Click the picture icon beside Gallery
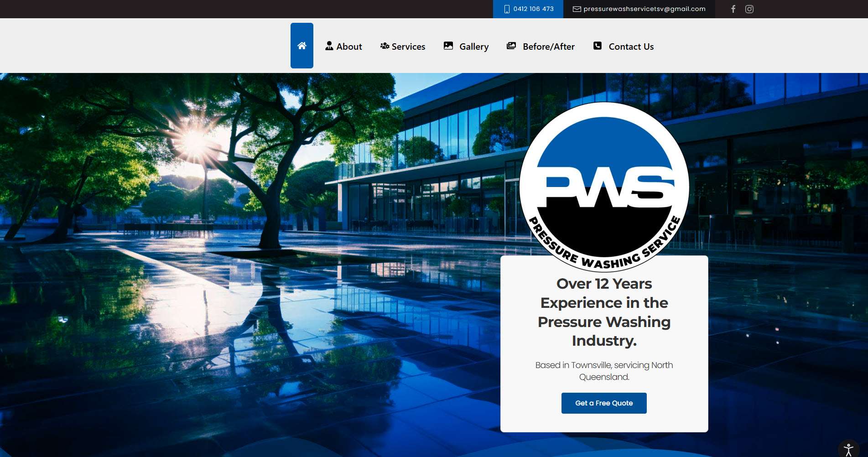 [x=448, y=46]
